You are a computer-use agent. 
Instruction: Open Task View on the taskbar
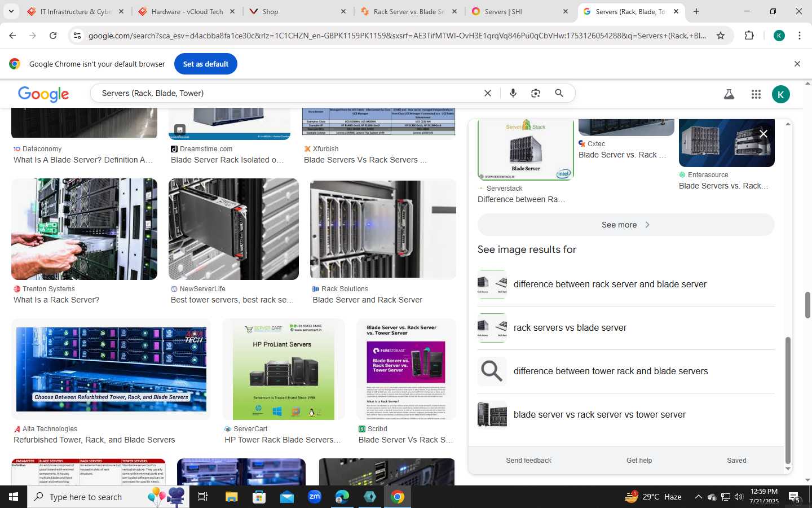(203, 497)
